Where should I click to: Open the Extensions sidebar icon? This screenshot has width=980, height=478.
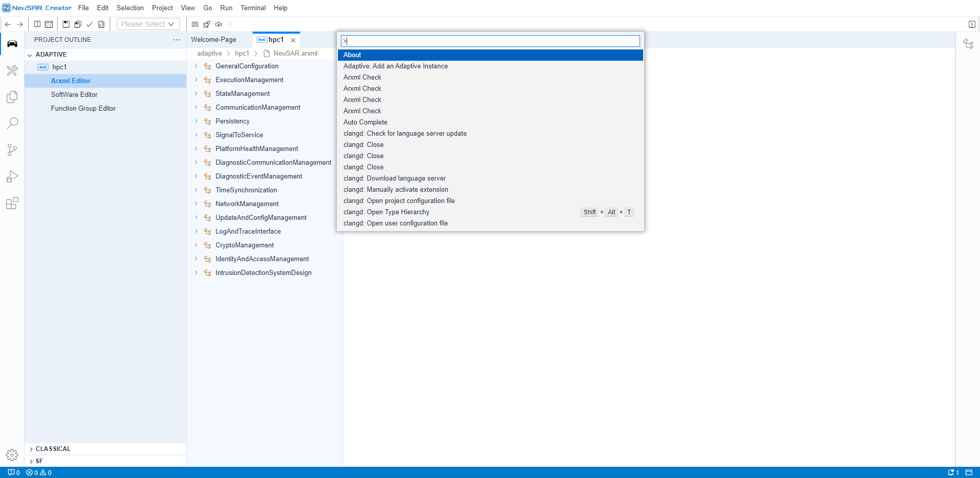[12, 204]
